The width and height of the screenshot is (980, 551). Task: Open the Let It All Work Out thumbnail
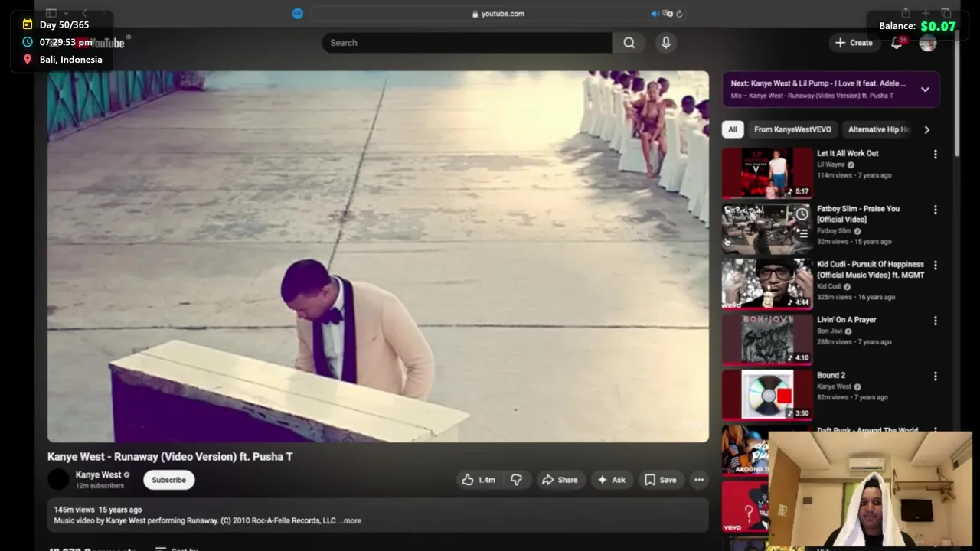point(767,173)
